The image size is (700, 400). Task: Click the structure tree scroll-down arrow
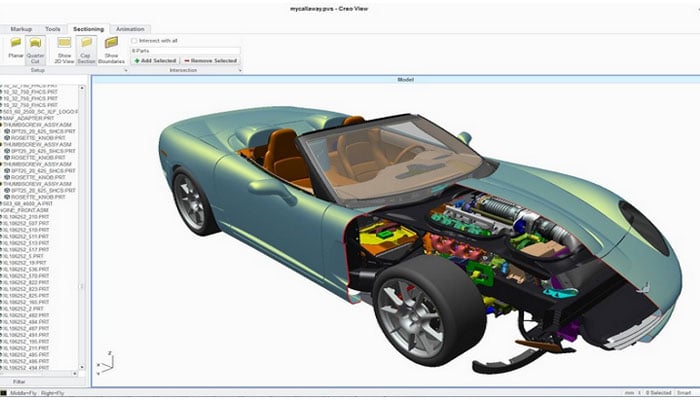(x=82, y=367)
